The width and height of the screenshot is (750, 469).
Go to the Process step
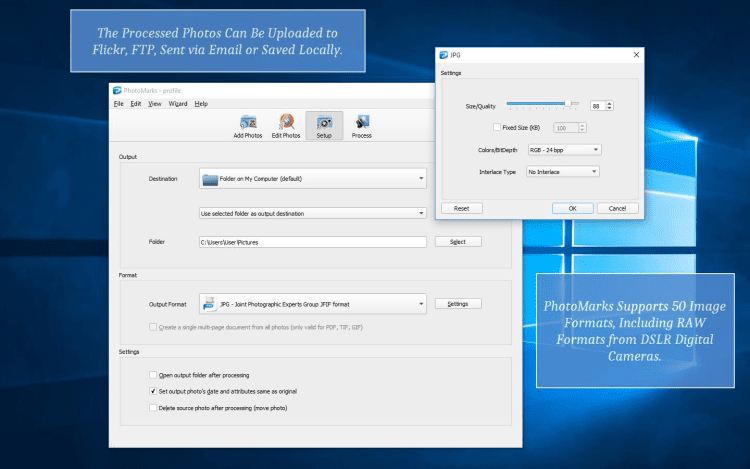coord(362,126)
